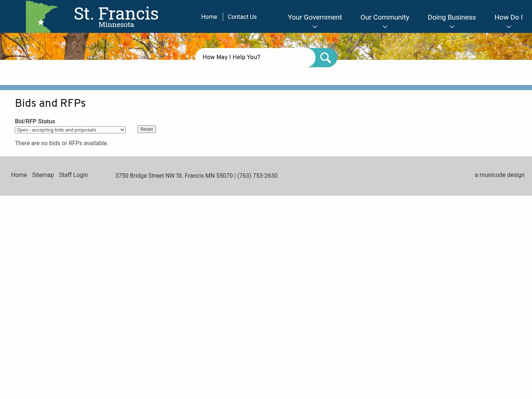
Task: Expand the Our Community chevron
Action: pyautogui.click(x=385, y=27)
